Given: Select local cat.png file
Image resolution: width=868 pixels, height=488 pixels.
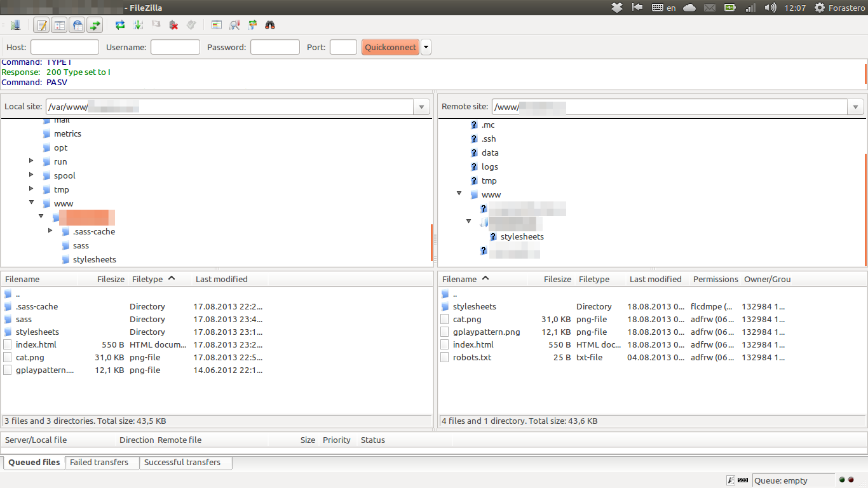Looking at the screenshot, I should click(217, 357).
